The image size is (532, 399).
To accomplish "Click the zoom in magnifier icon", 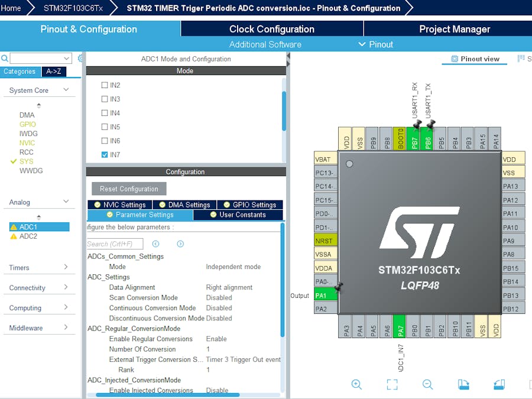I will click(356, 384).
